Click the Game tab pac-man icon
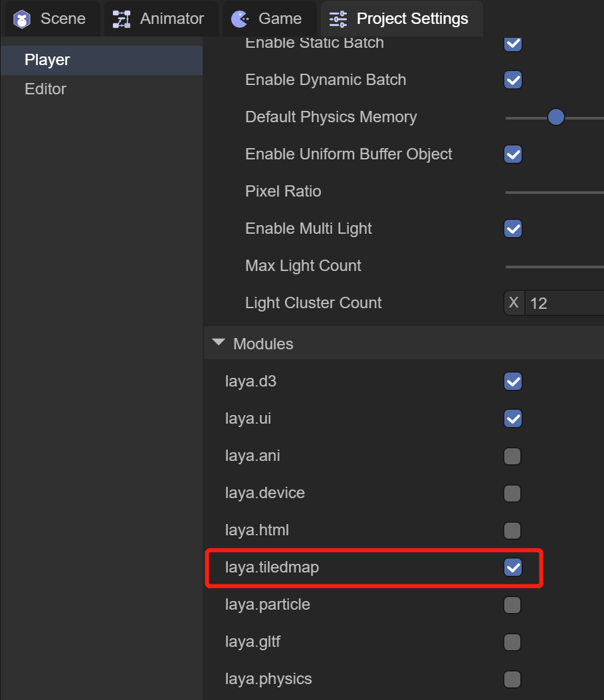 pyautogui.click(x=240, y=19)
